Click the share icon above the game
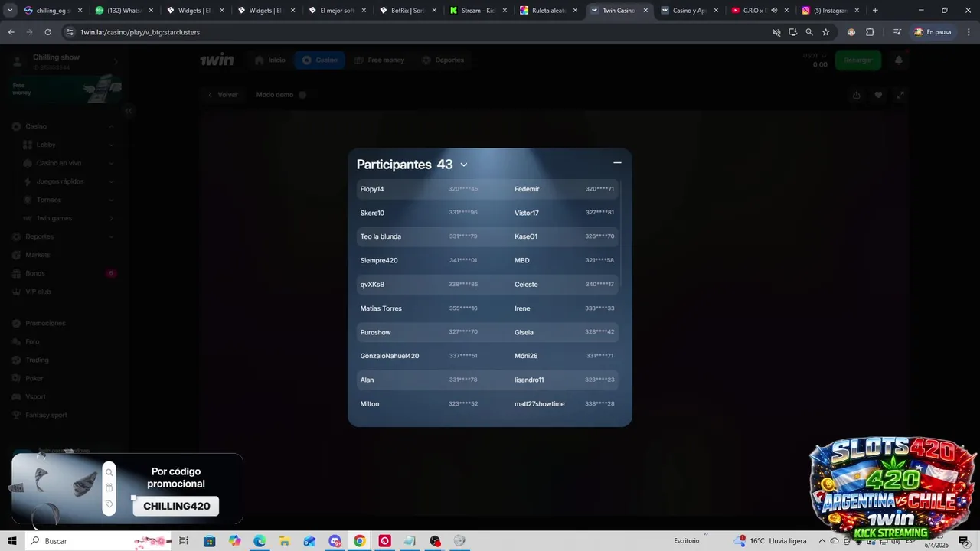Viewport: 980px width, 551px height. 856,95
